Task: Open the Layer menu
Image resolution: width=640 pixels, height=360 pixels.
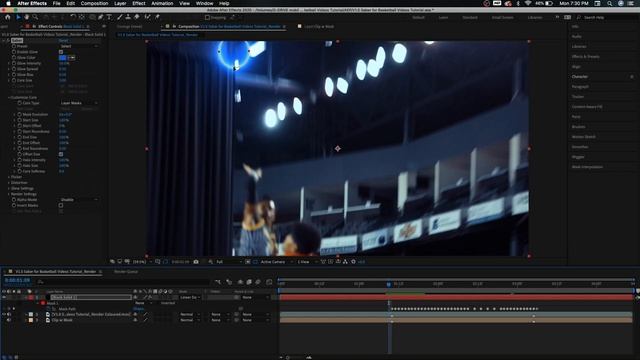Action: 120,3
